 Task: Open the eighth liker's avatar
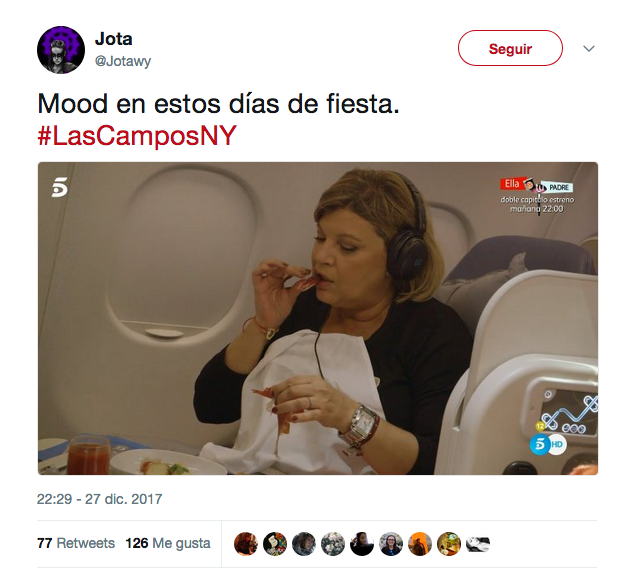(449, 543)
